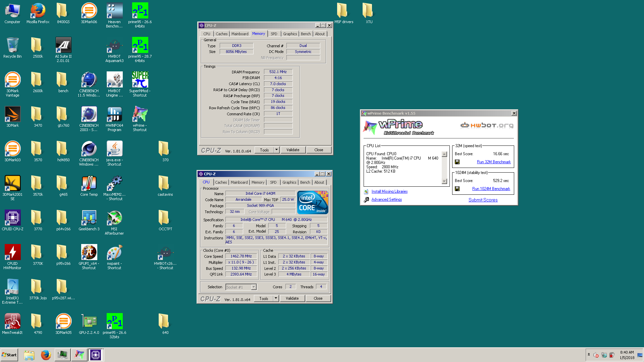Open Windows Explorer from taskbar
The height and width of the screenshot is (362, 644).
[x=29, y=355]
